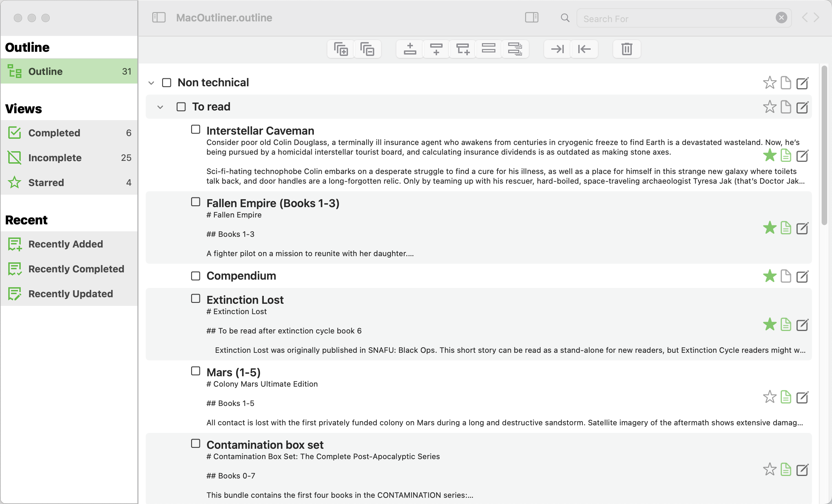Image resolution: width=832 pixels, height=504 pixels.
Task: Check the To read checkbox
Action: click(181, 107)
